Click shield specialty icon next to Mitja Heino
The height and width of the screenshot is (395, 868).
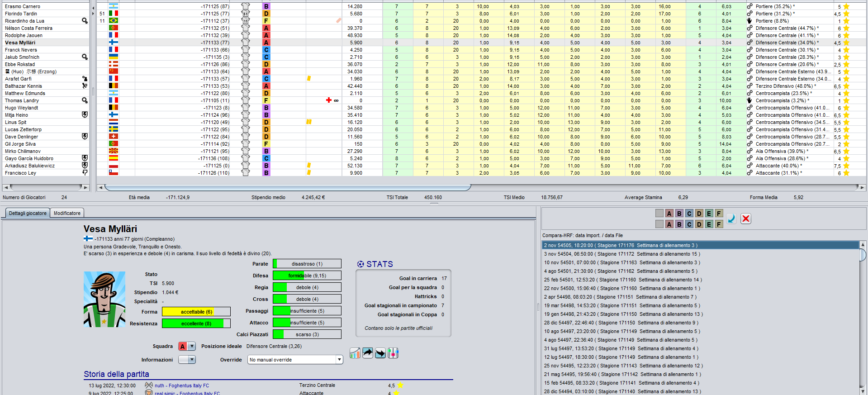[85, 115]
